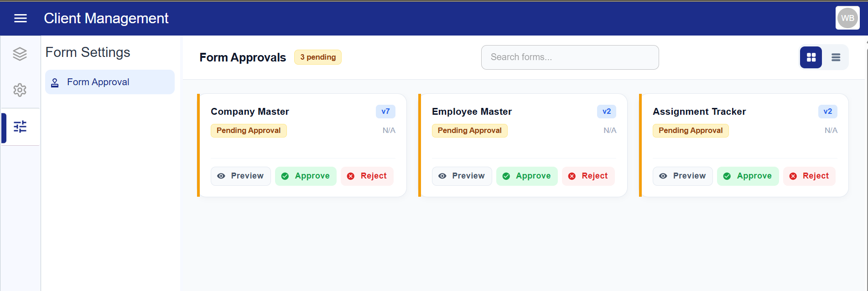Select Form Approval in sidebar
The image size is (868, 291).
(110, 82)
